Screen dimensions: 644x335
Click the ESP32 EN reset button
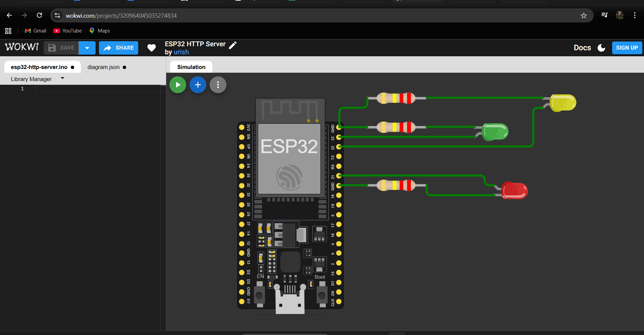(260, 295)
